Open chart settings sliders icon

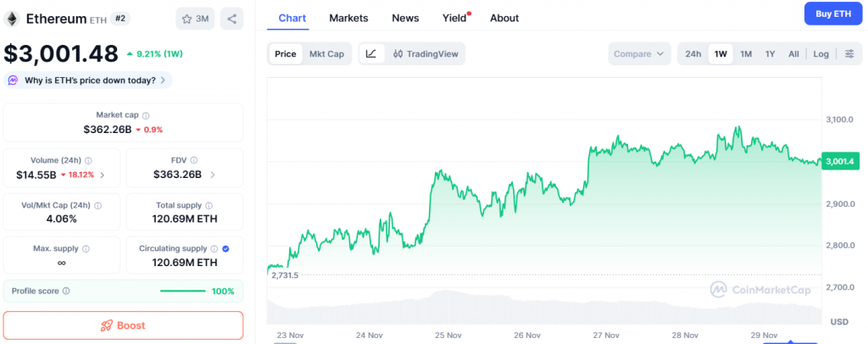[x=849, y=53]
